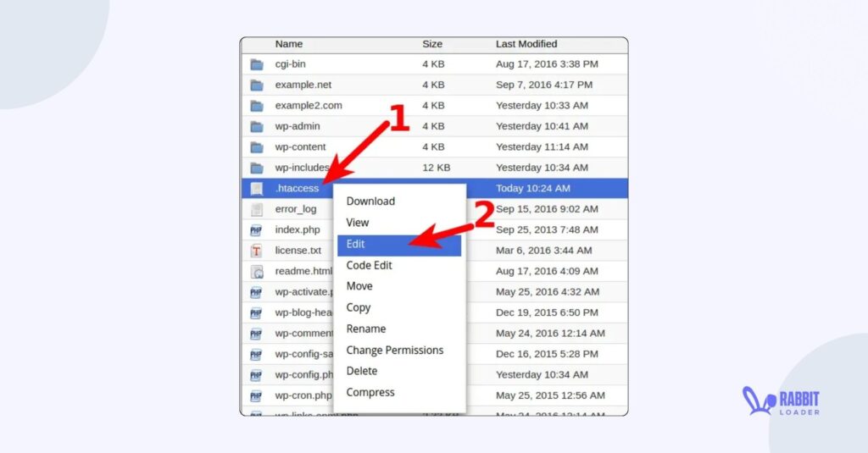Select the license.txt file name
868x453 pixels.
pos(298,251)
